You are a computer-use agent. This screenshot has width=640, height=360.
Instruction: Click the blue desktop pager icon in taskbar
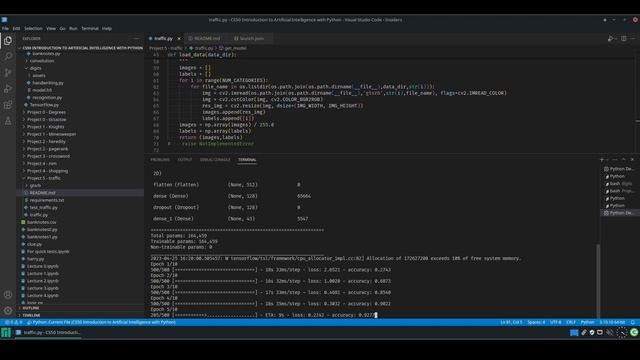(574, 333)
